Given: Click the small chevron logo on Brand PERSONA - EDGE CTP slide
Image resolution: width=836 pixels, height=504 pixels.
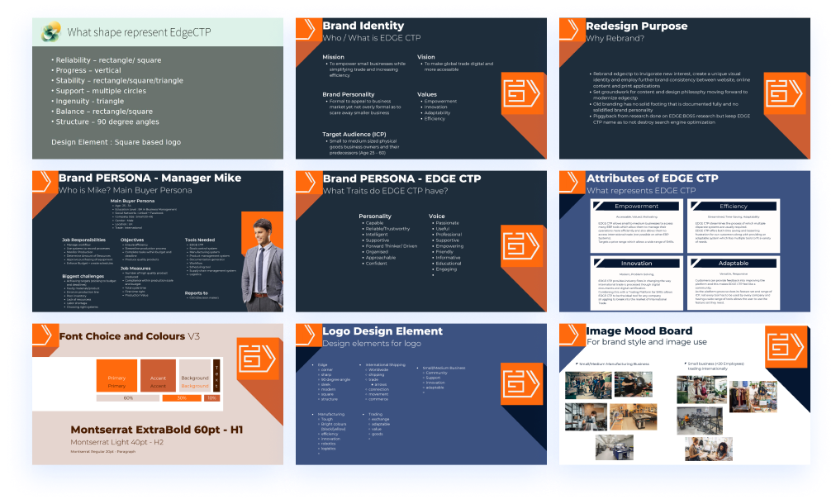Looking at the screenshot, I should pos(308,181).
